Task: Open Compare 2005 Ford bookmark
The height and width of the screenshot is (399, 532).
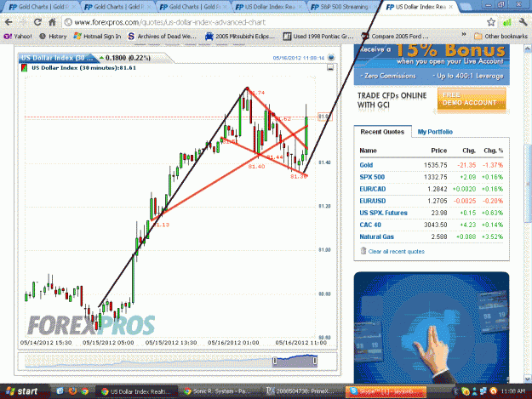Action: click(x=395, y=37)
